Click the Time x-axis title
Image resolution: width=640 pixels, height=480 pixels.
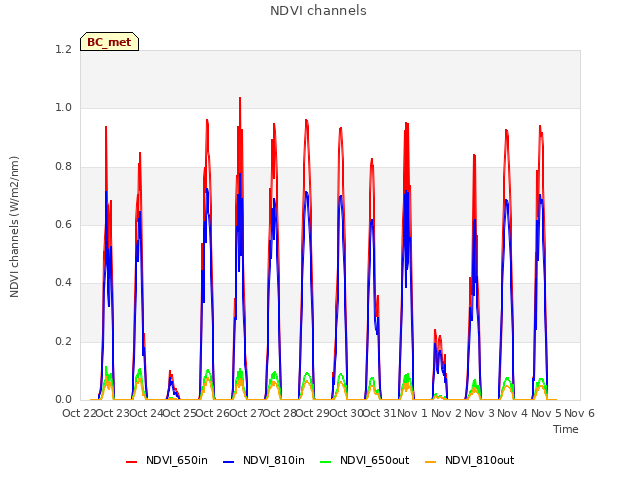[565, 429]
